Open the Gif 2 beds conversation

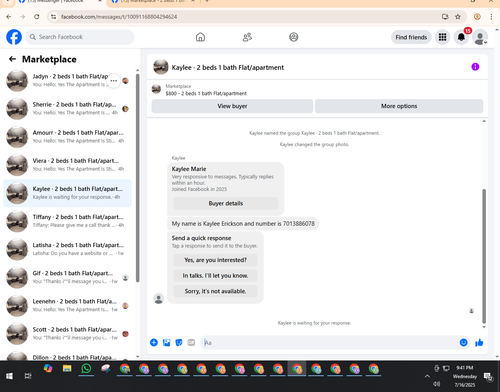pos(67,277)
